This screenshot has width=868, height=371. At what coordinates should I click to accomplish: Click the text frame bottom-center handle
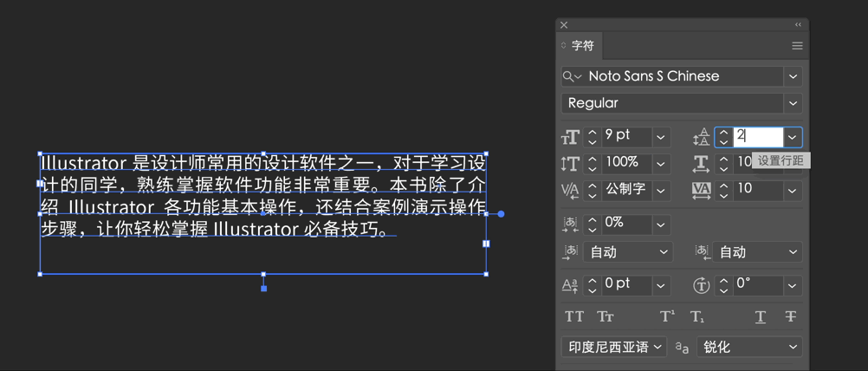[x=263, y=274]
